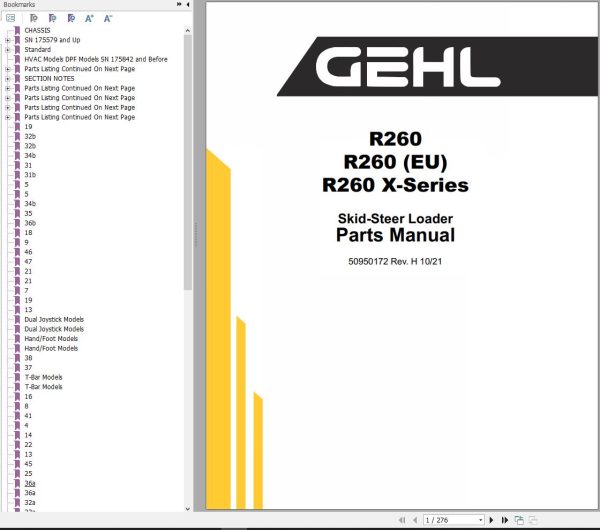Expand the 'SECTION NOTES' bookmark node
The height and width of the screenshot is (530, 600).
[8, 79]
